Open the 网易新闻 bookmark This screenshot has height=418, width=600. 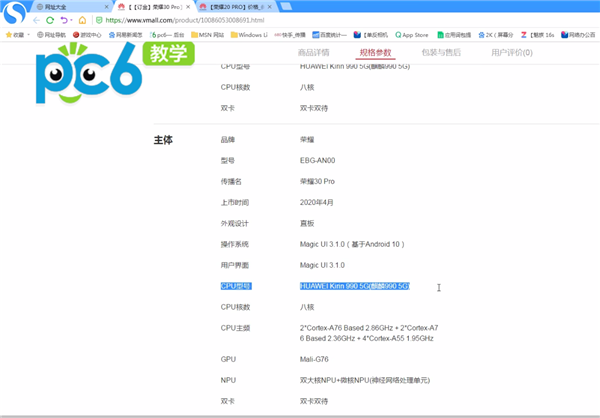click(x=126, y=35)
